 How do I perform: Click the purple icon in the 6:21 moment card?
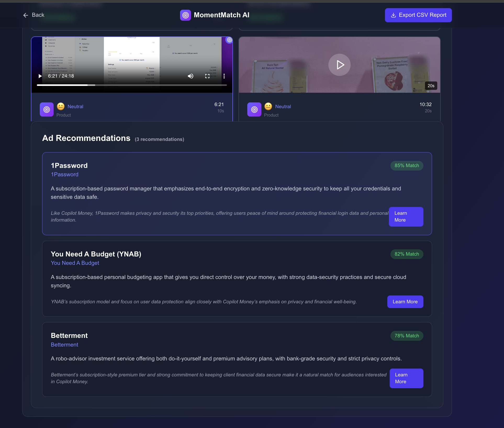click(47, 109)
